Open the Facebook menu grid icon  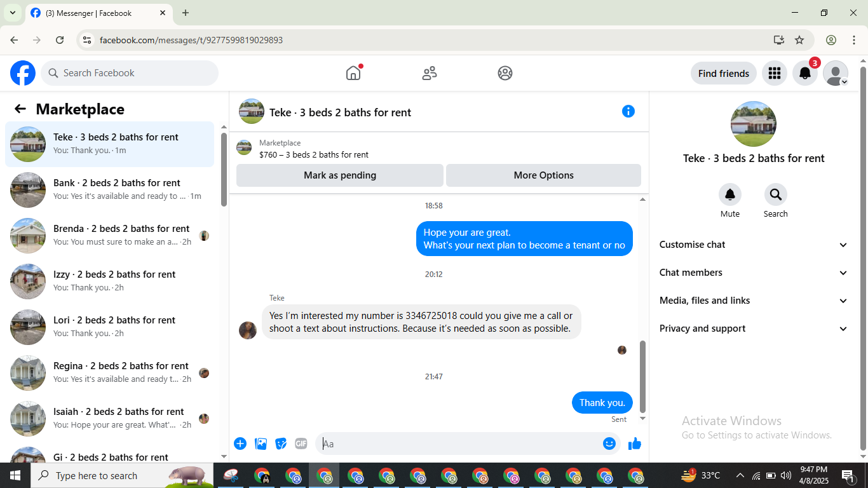point(774,73)
